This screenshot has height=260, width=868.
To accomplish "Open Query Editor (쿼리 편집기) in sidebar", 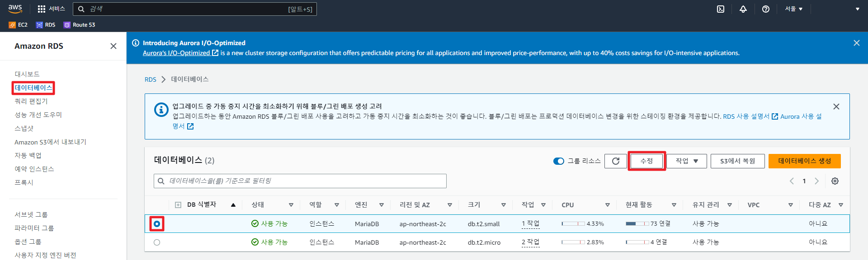I will click(31, 101).
